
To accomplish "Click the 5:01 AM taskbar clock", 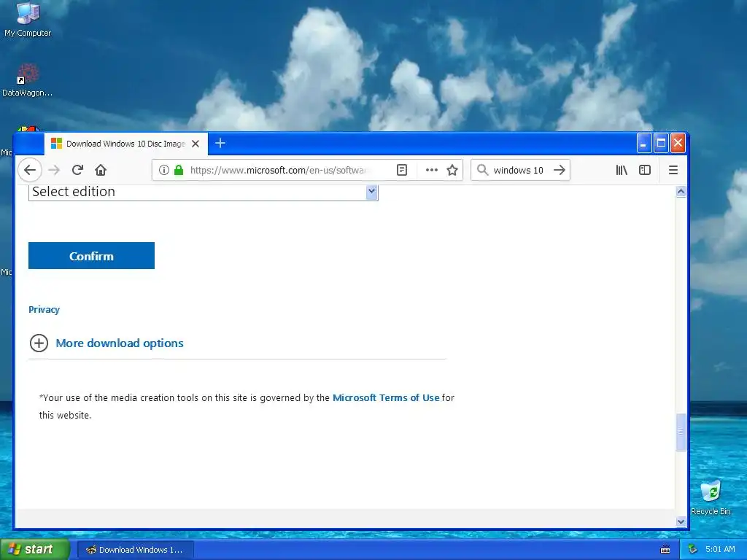I will coord(720,550).
